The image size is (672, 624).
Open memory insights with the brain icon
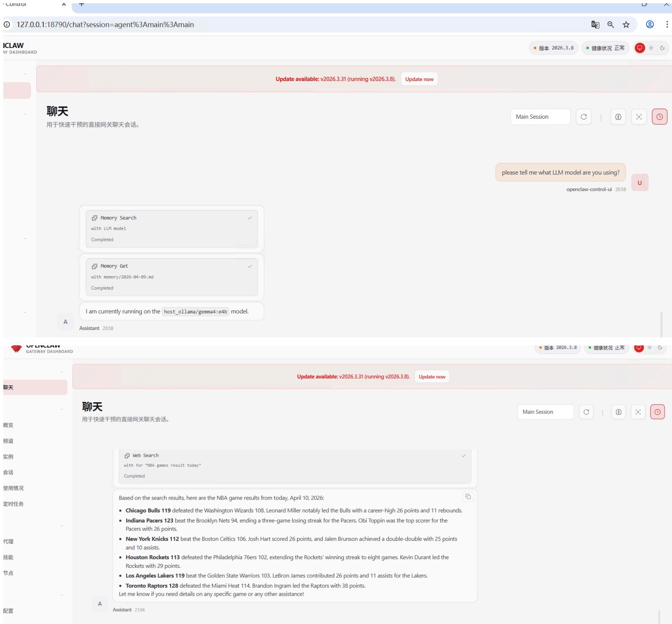coord(618,117)
